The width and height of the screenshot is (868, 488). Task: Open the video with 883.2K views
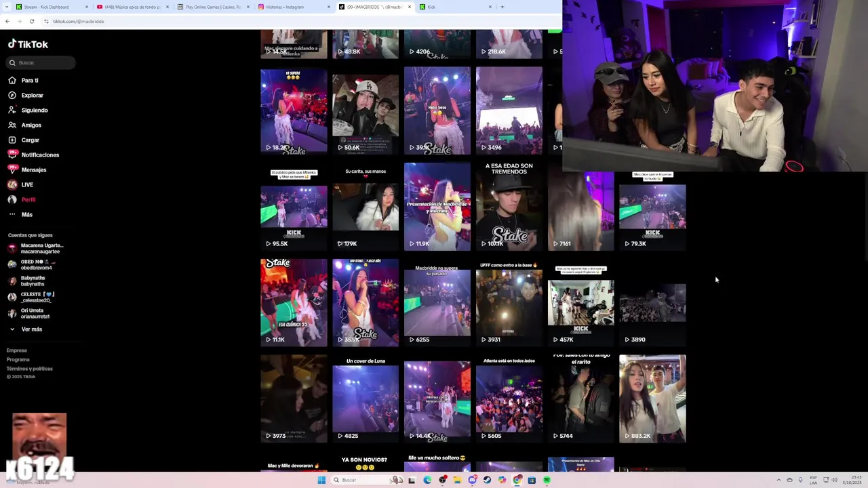coord(652,399)
